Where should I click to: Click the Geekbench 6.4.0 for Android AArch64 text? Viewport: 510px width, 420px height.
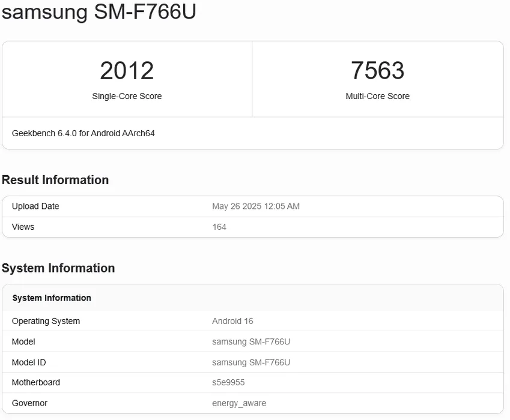[83, 134]
